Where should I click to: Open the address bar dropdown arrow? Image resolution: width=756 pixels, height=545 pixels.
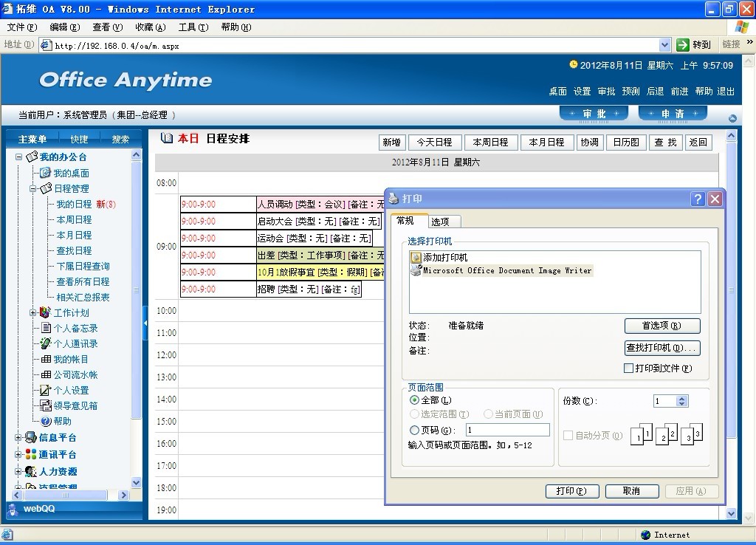(x=664, y=45)
